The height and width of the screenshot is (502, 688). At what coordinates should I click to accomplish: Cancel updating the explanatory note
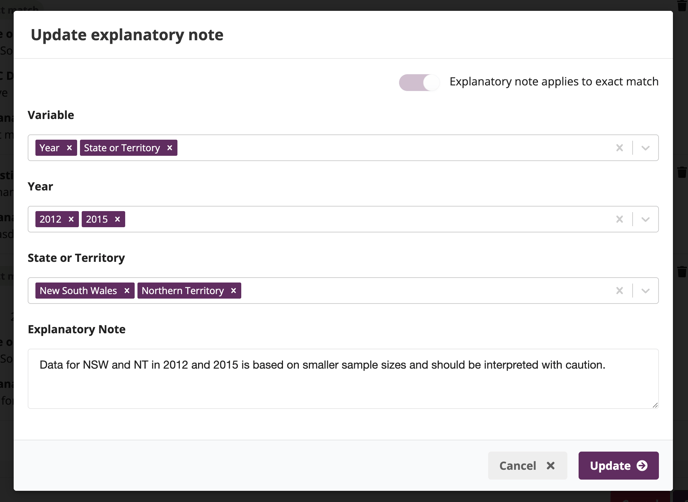click(527, 466)
